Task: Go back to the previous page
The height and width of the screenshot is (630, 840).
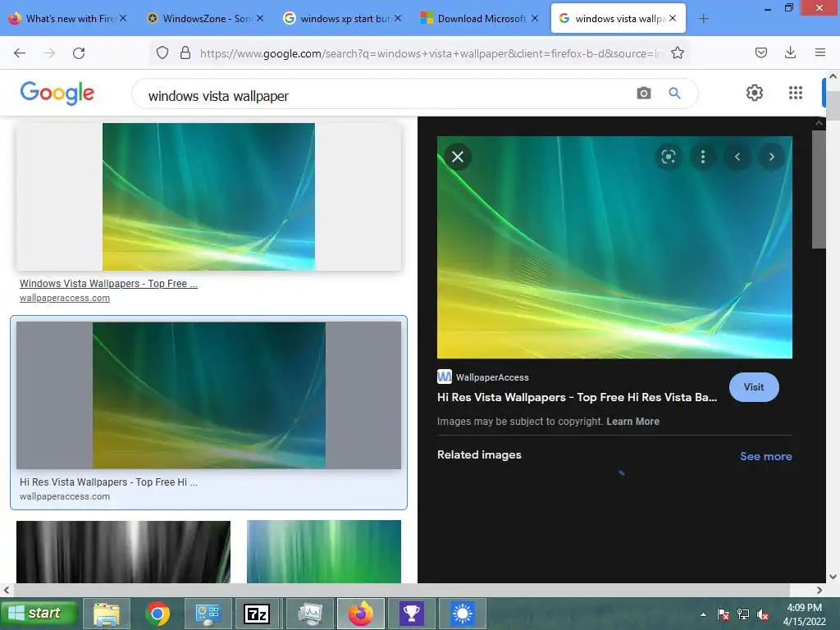Action: [x=20, y=53]
